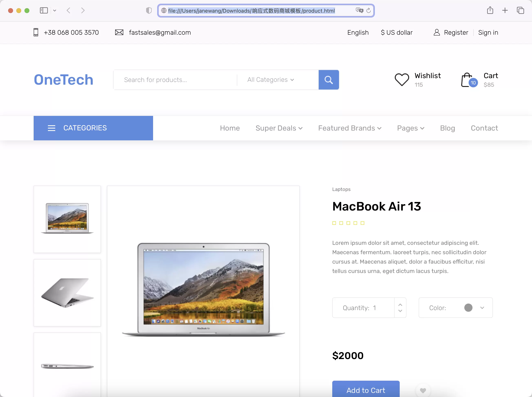Open a new tab with plus icon
The height and width of the screenshot is (397, 532).
point(505,10)
